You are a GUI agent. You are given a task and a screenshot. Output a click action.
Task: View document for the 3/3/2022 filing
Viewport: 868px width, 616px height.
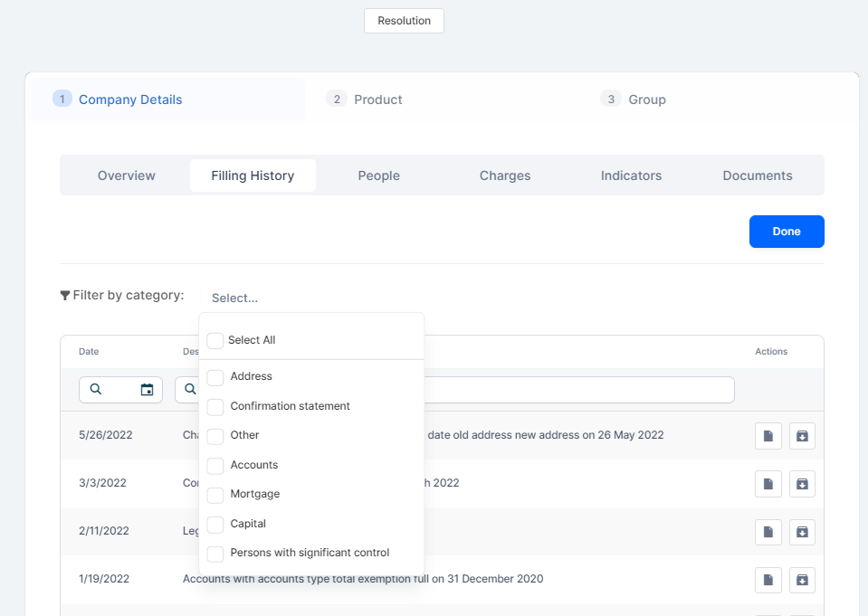pyautogui.click(x=768, y=484)
